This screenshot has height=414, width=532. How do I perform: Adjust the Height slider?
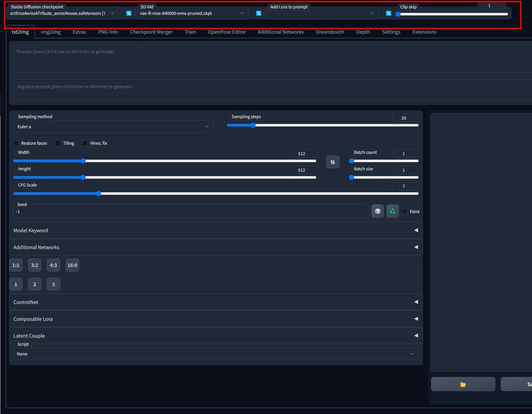click(165, 177)
